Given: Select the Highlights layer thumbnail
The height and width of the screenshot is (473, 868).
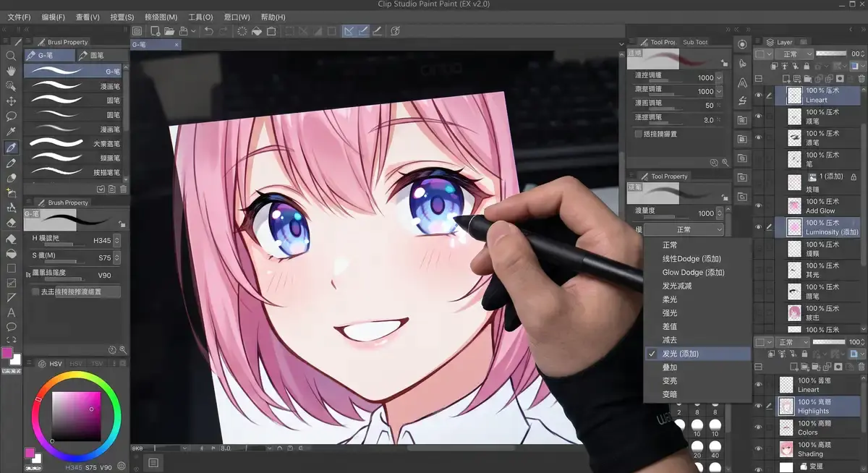Looking at the screenshot, I should [x=786, y=406].
